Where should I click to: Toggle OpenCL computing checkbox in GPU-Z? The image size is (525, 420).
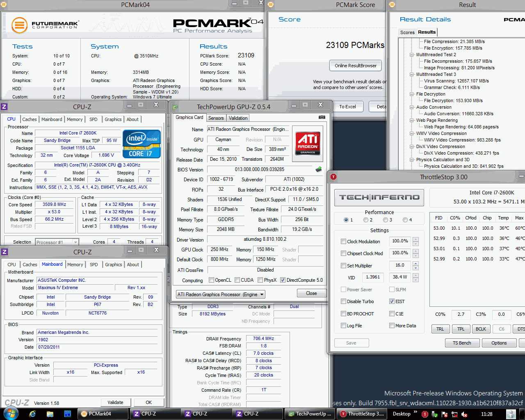click(x=211, y=280)
